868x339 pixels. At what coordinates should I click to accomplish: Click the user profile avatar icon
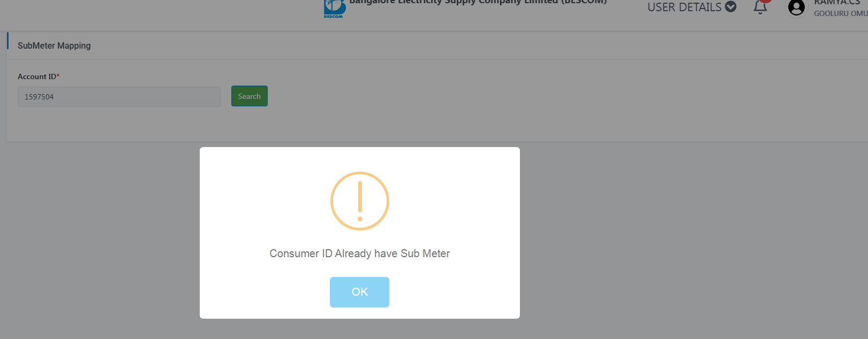point(796,8)
